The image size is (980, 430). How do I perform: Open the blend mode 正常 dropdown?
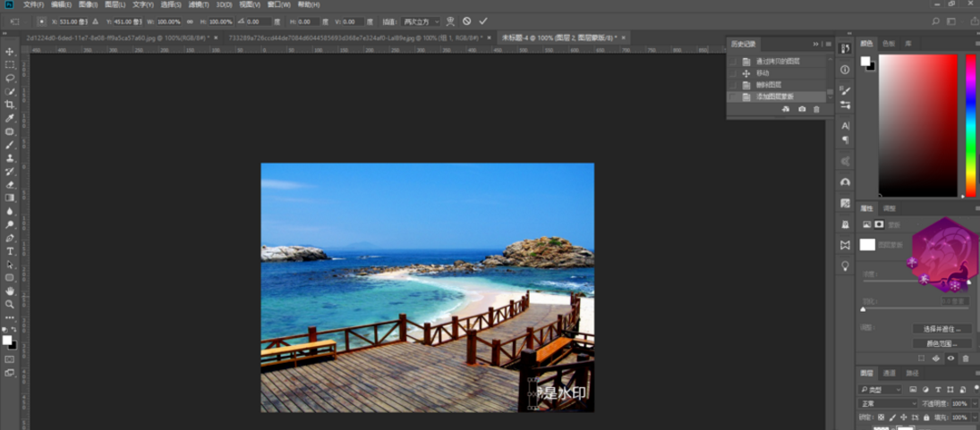[886, 404]
